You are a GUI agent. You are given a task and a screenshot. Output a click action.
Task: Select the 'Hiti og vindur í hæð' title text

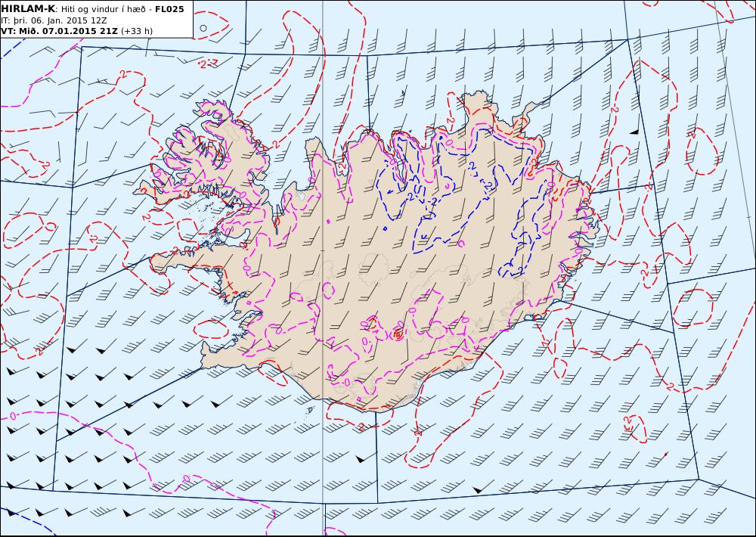point(103,9)
